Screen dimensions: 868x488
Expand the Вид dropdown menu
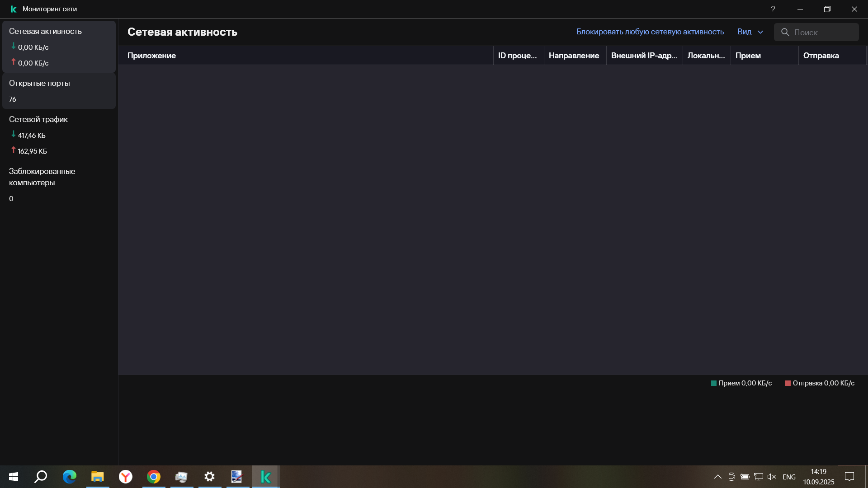click(750, 32)
